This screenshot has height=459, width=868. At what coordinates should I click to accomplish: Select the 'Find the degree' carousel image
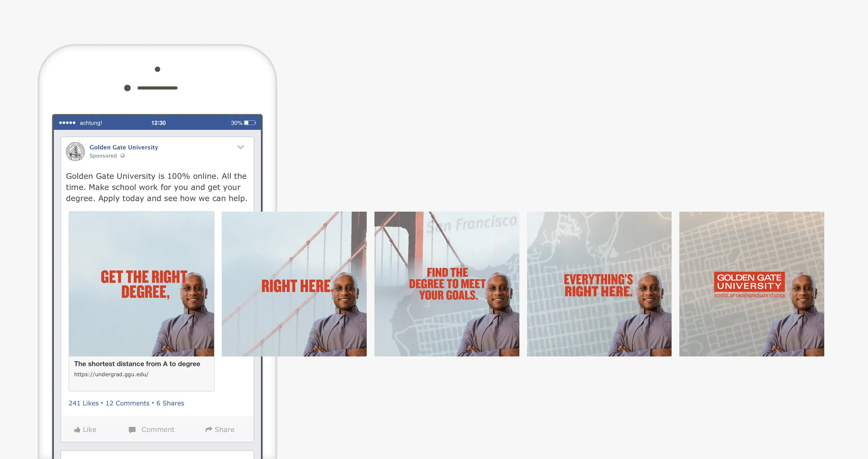click(x=447, y=284)
